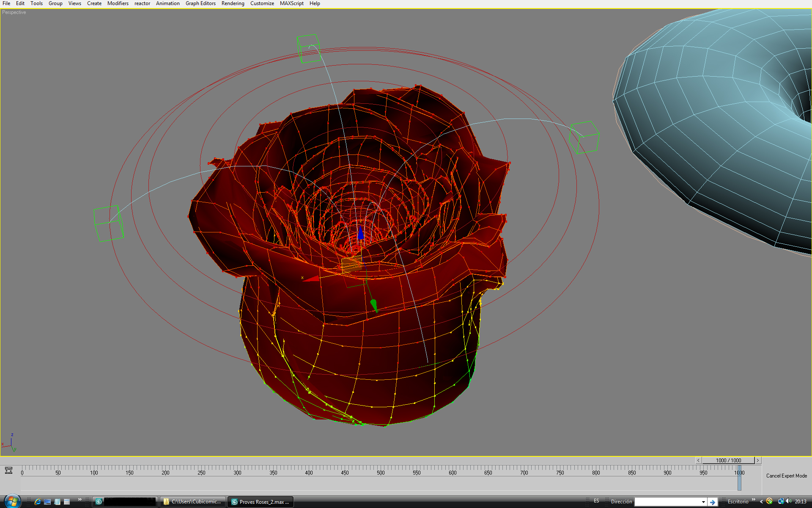Select the blue Z-axis gizmo arrow
The width and height of the screenshot is (812, 508).
coord(360,233)
